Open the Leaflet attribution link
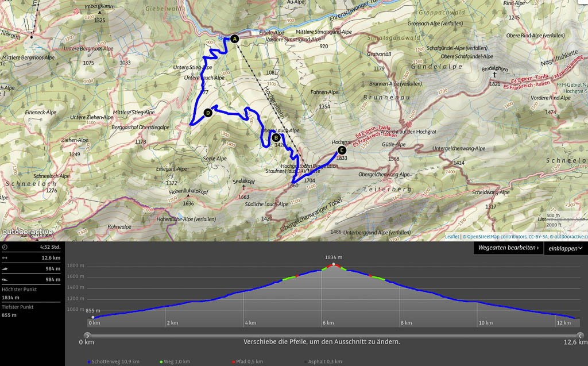Viewport: 588px width, 366px height. tap(452, 237)
